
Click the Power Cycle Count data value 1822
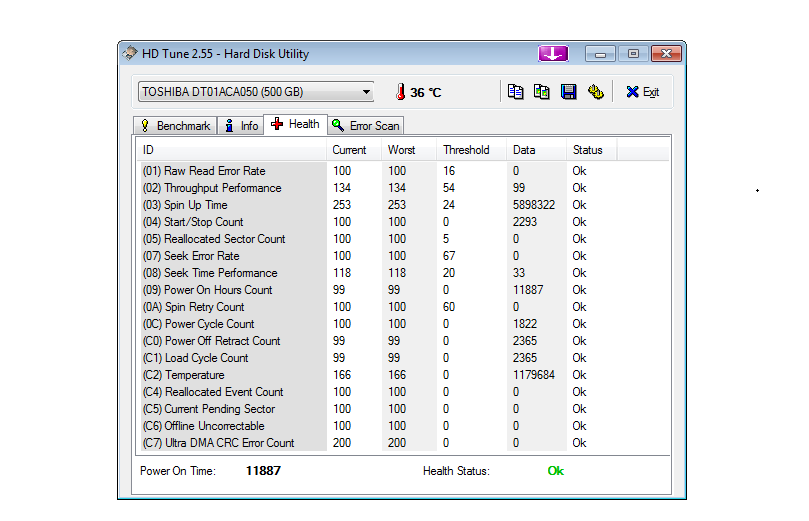tap(525, 324)
